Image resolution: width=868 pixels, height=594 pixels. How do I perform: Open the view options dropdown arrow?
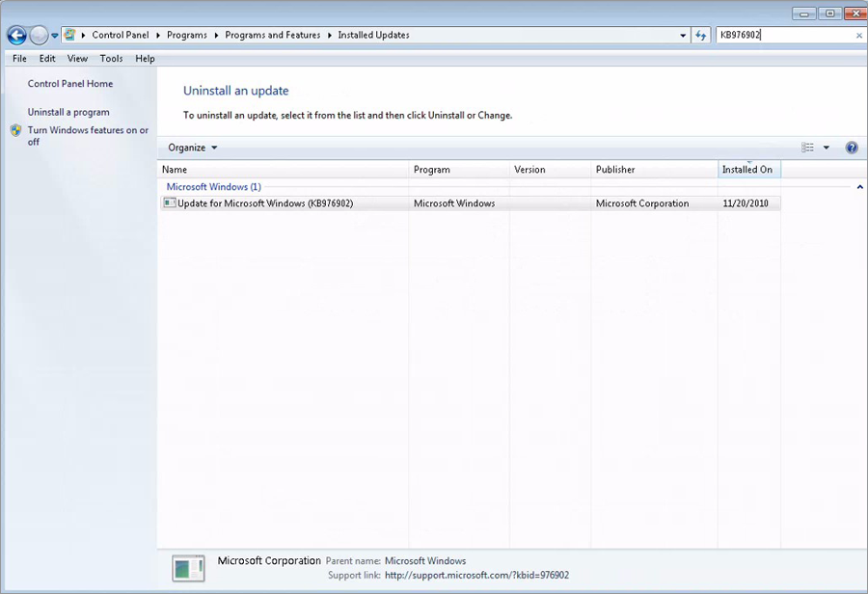827,148
